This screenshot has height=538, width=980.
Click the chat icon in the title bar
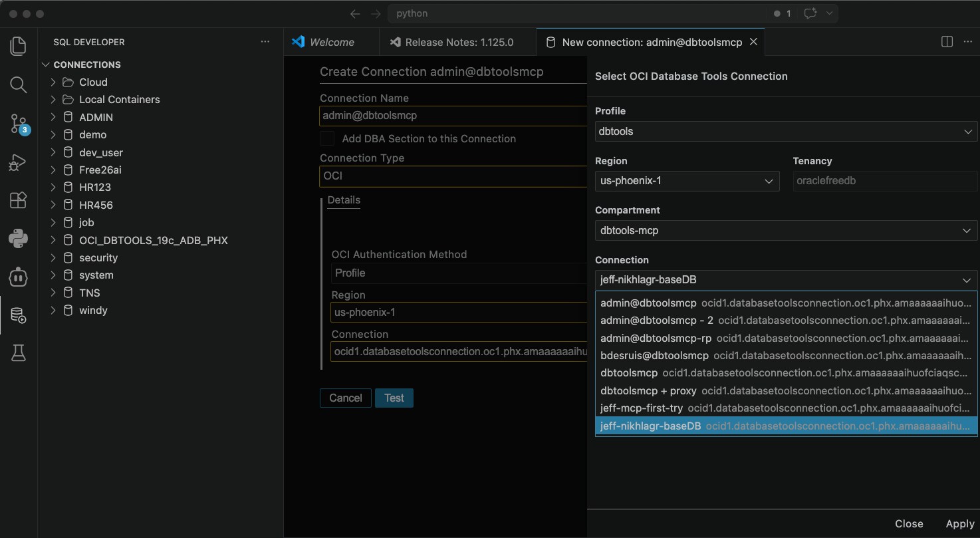pyautogui.click(x=810, y=13)
